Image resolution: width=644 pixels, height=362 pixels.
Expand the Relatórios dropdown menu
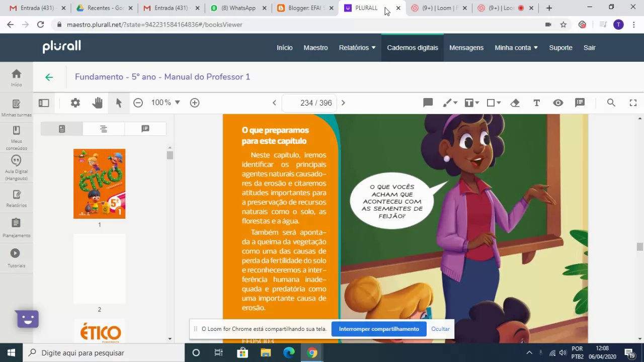click(357, 48)
